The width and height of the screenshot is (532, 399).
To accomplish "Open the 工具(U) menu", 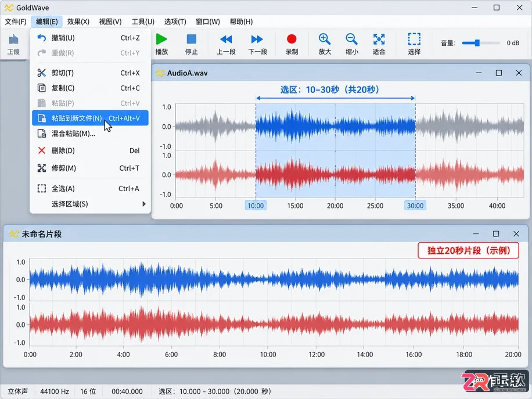I will tap(143, 21).
